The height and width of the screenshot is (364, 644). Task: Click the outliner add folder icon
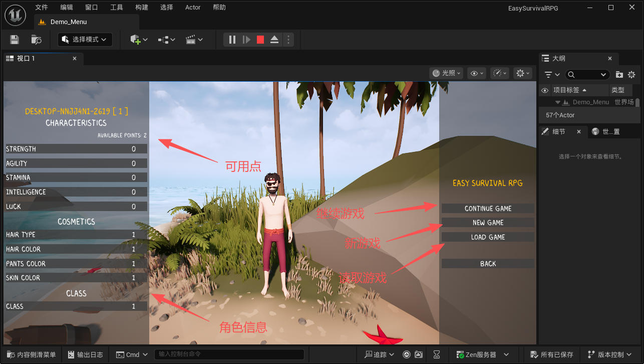pos(619,75)
